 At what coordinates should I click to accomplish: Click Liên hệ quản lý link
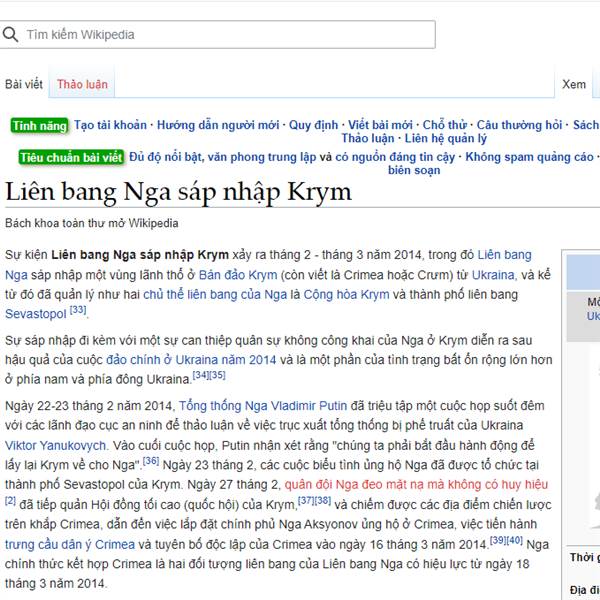(x=446, y=139)
